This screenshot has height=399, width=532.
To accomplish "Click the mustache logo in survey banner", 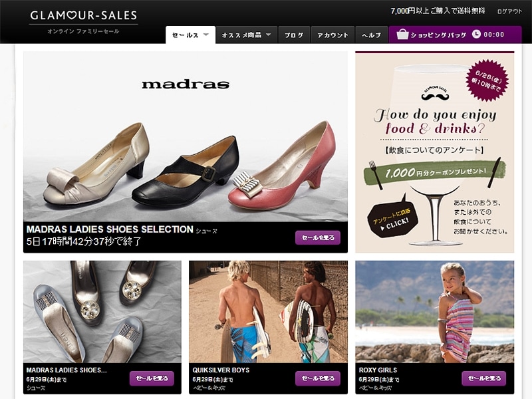I will point(435,94).
